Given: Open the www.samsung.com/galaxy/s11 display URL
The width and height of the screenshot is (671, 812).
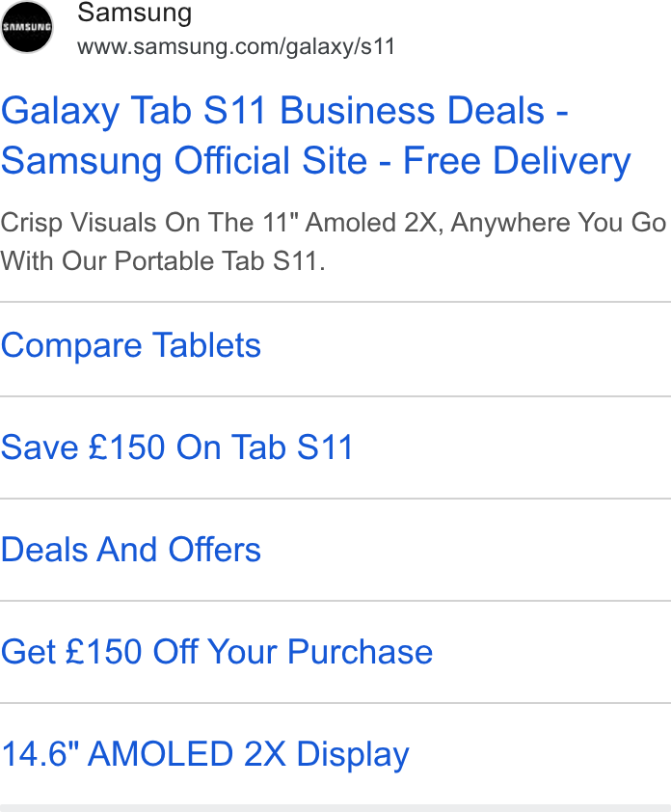Looking at the screenshot, I should (x=236, y=46).
